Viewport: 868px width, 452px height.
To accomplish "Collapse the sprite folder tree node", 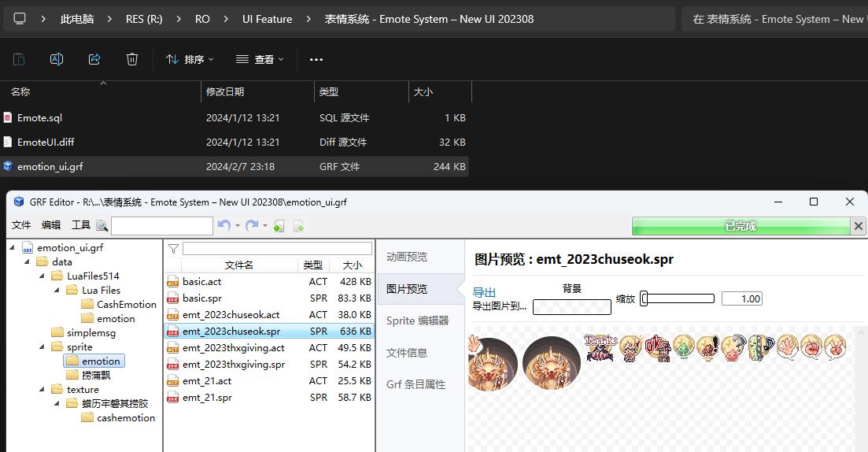I will (42, 347).
